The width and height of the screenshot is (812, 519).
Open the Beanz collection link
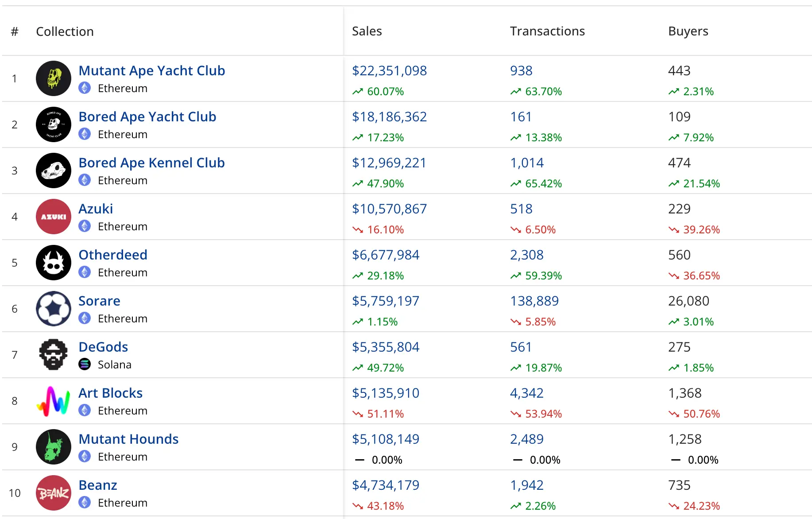(98, 485)
